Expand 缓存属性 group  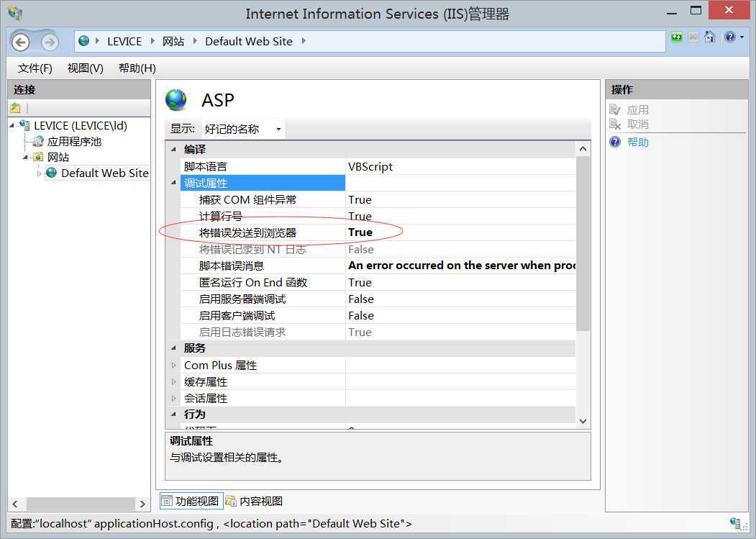pos(173,381)
